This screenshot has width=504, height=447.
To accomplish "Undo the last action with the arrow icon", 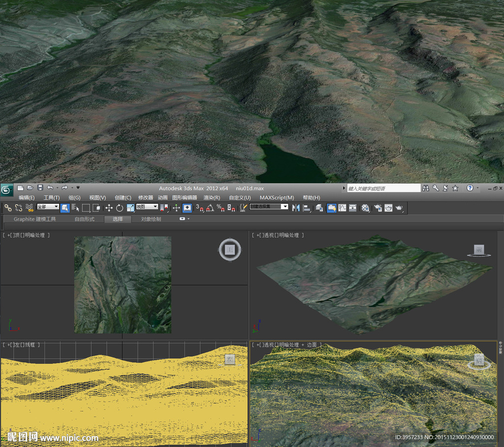I will (50, 188).
